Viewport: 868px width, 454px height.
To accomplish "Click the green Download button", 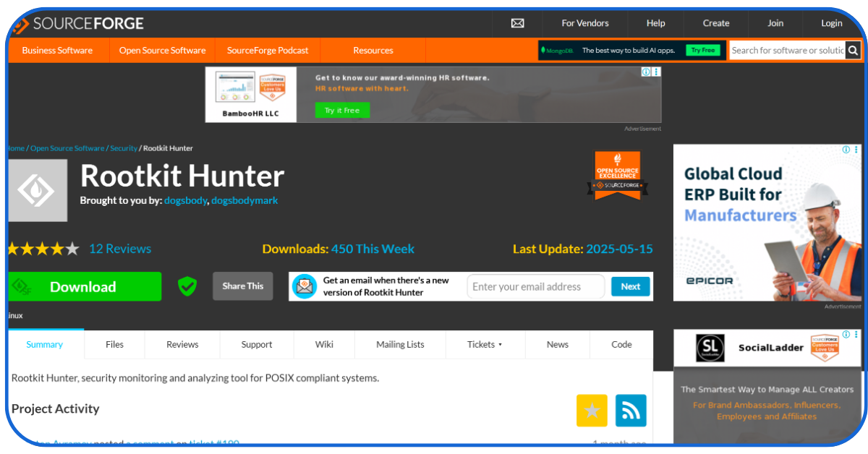I will point(85,286).
